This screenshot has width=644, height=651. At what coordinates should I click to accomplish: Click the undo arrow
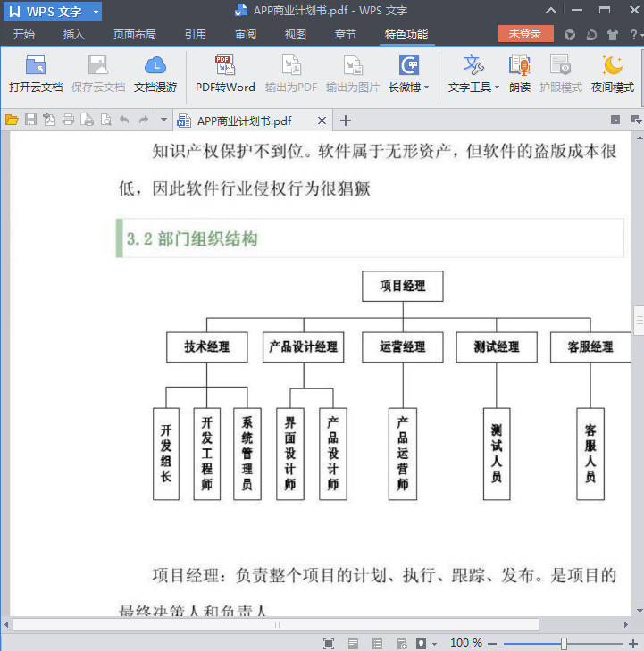tap(124, 120)
